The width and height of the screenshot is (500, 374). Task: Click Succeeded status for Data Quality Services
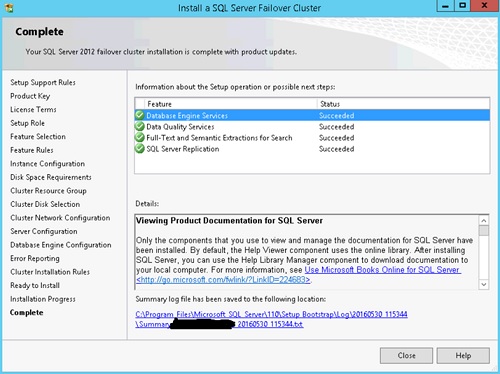(337, 127)
